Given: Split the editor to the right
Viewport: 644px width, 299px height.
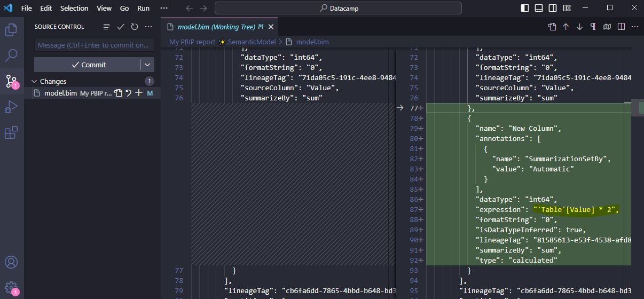Looking at the screenshot, I should pyautogui.click(x=621, y=27).
